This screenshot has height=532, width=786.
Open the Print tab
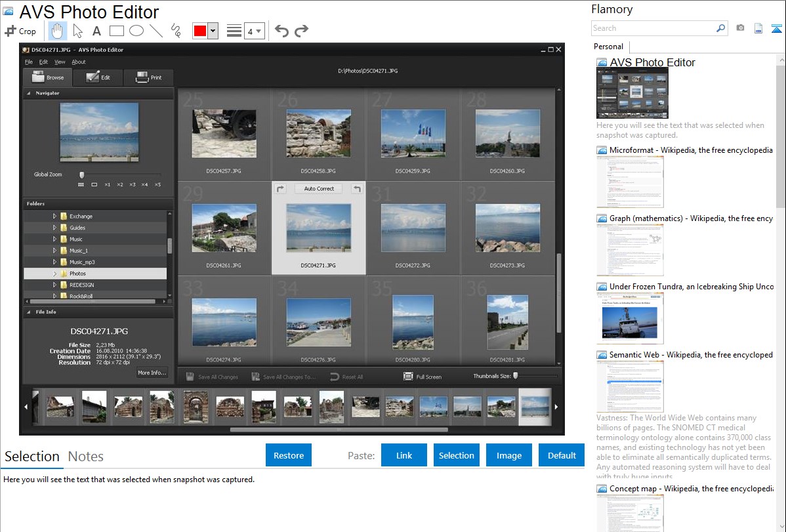pyautogui.click(x=148, y=77)
